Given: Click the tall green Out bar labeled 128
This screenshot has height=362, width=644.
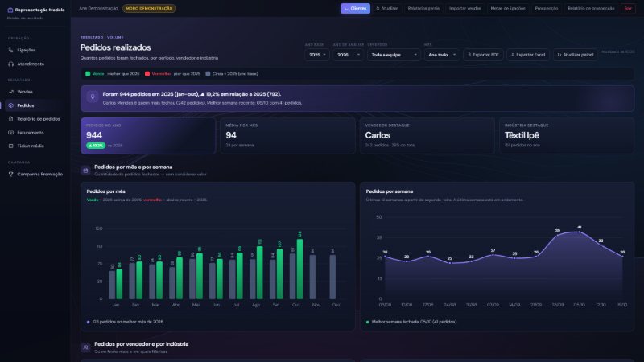Looking at the screenshot, I should tap(299, 269).
